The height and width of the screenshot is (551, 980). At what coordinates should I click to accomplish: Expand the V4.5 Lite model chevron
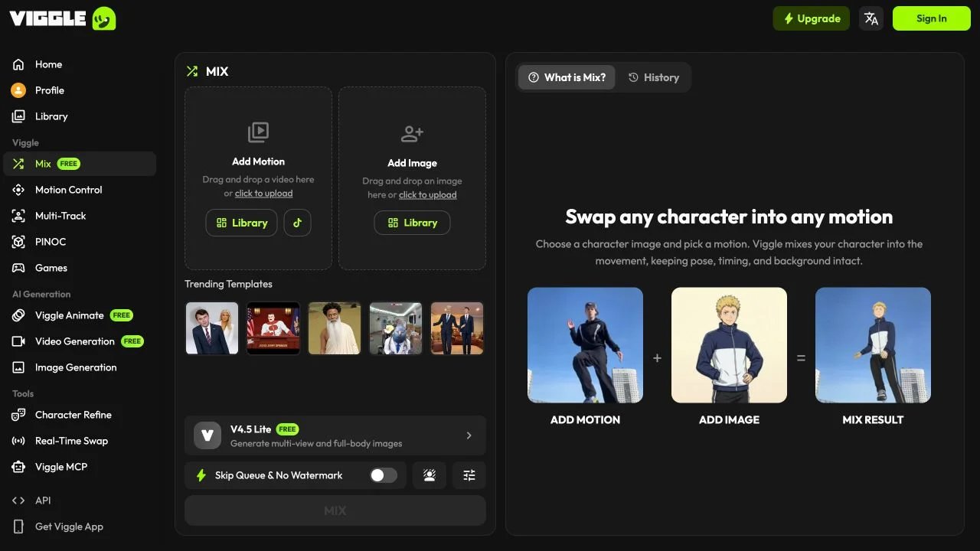coord(469,435)
